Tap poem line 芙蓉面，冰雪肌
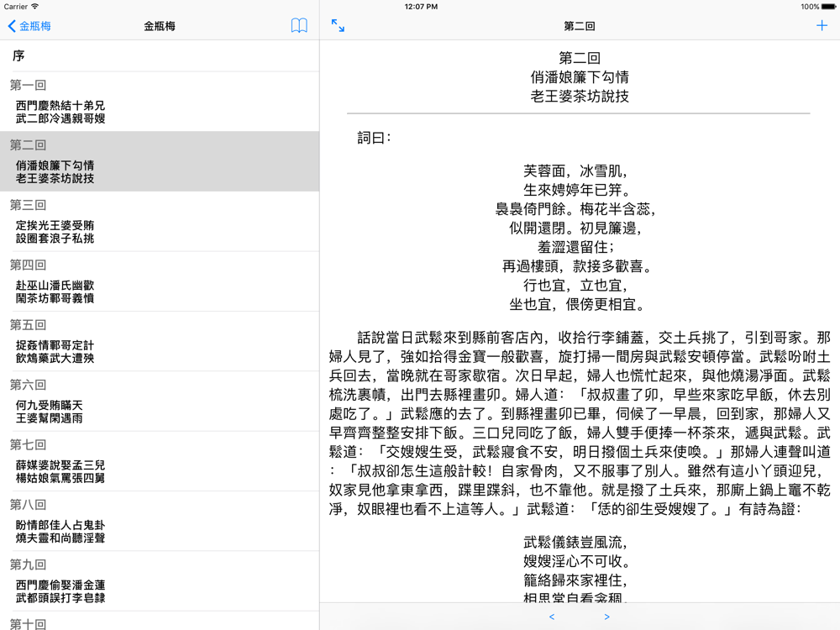 coord(575,171)
